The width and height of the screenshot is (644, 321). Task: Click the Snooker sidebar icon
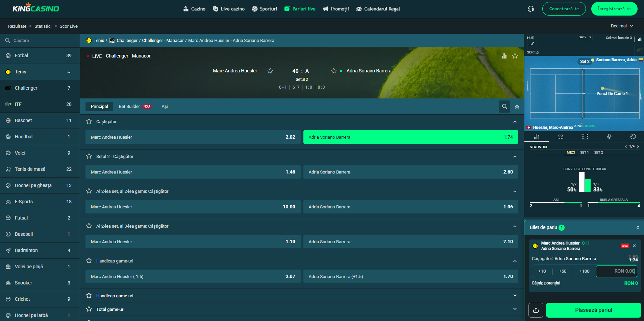(8, 283)
